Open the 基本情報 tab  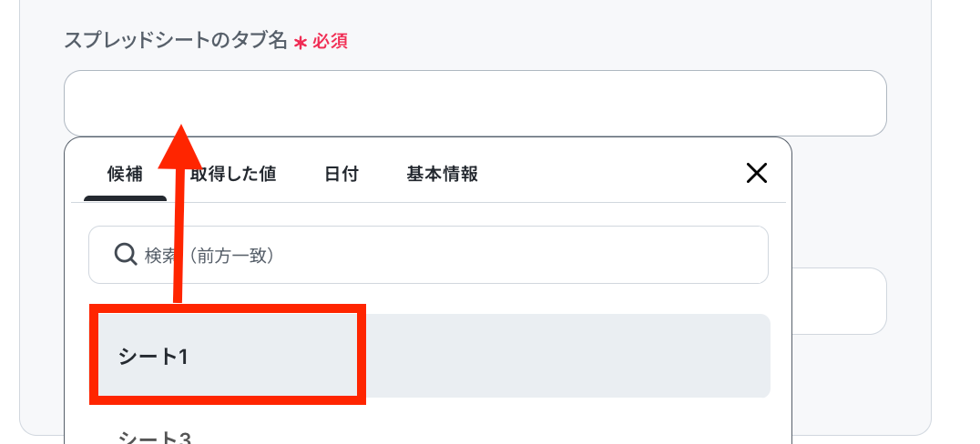443,174
